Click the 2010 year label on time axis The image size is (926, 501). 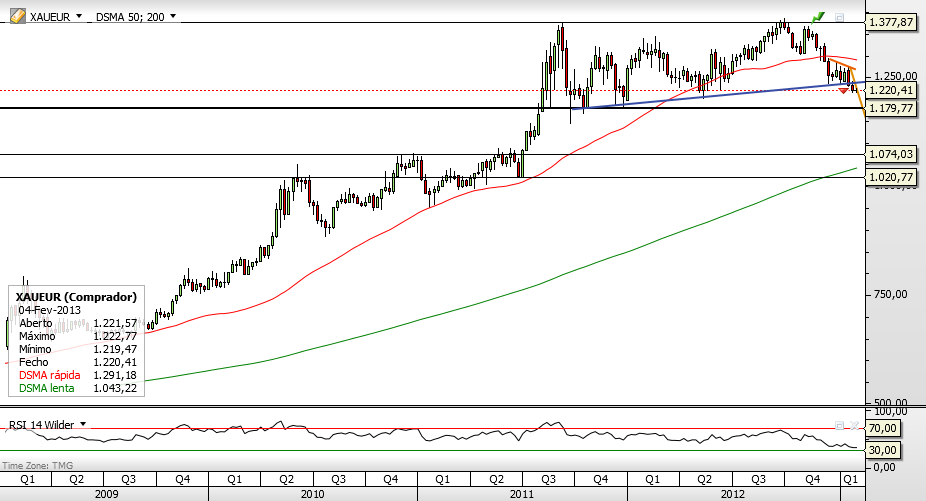coord(312,494)
